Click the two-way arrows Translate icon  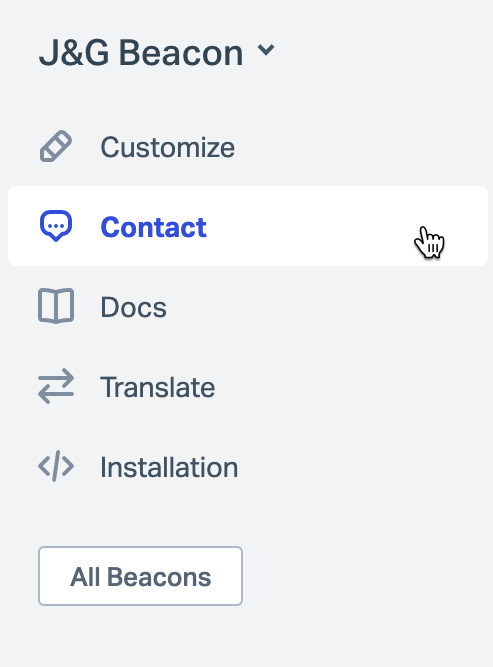coord(56,386)
